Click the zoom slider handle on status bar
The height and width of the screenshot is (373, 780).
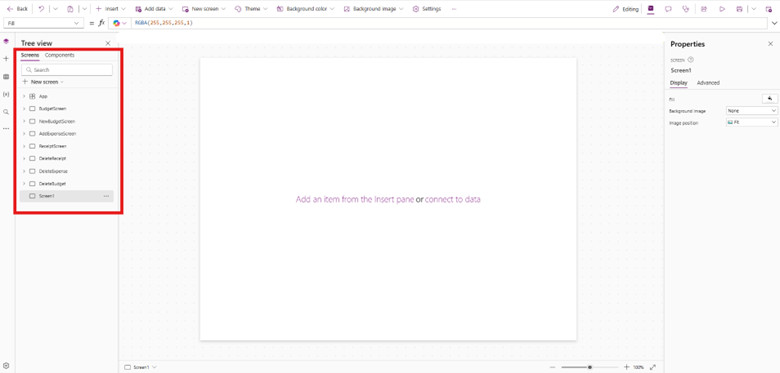point(589,367)
